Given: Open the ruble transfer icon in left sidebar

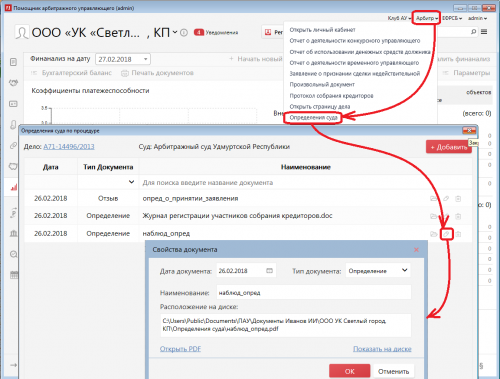Looking at the screenshot, I should (13, 212).
